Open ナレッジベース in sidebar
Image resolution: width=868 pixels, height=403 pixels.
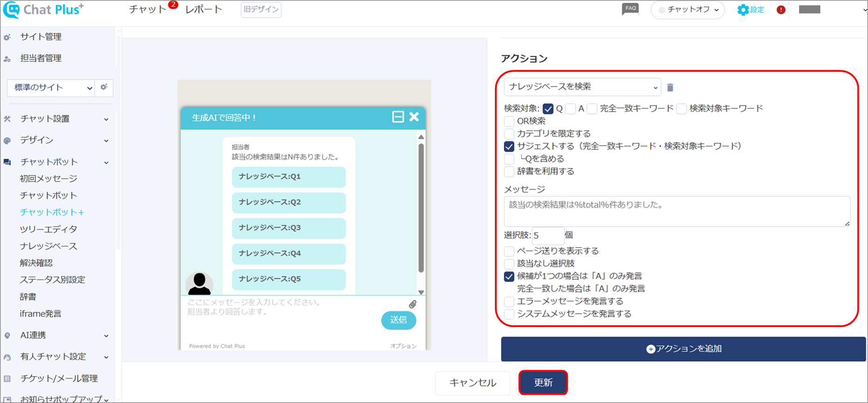click(x=49, y=246)
